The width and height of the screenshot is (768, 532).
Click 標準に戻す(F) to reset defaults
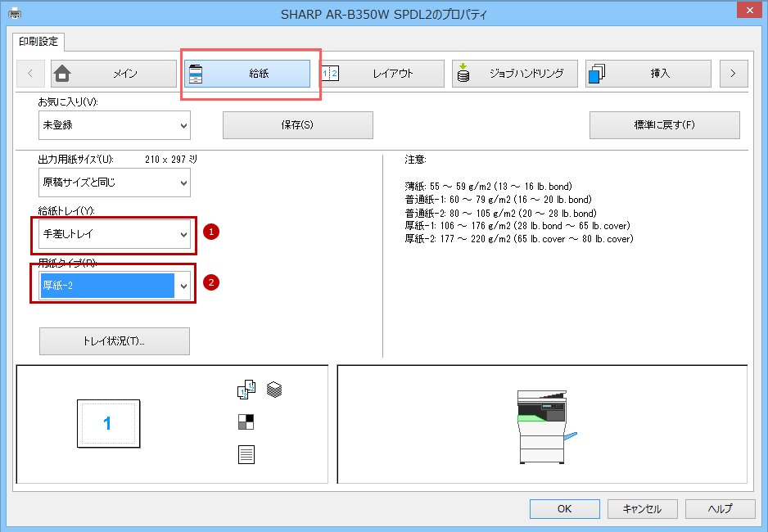click(x=665, y=125)
